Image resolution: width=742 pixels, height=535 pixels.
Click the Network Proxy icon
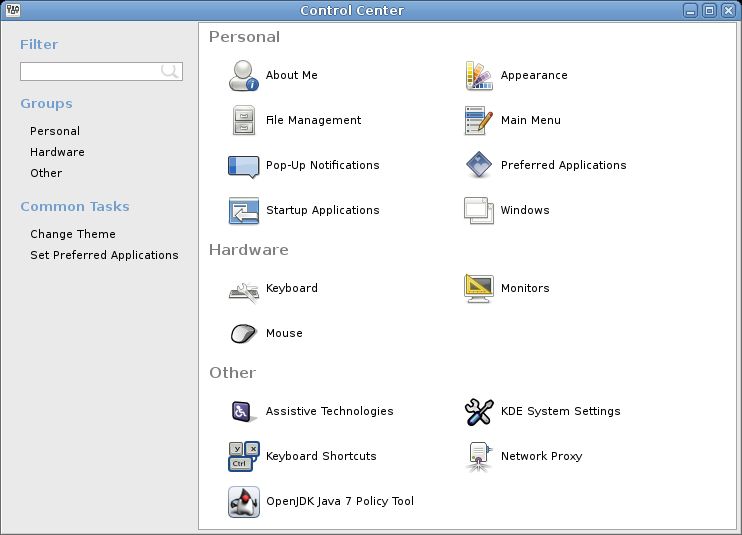click(479, 456)
